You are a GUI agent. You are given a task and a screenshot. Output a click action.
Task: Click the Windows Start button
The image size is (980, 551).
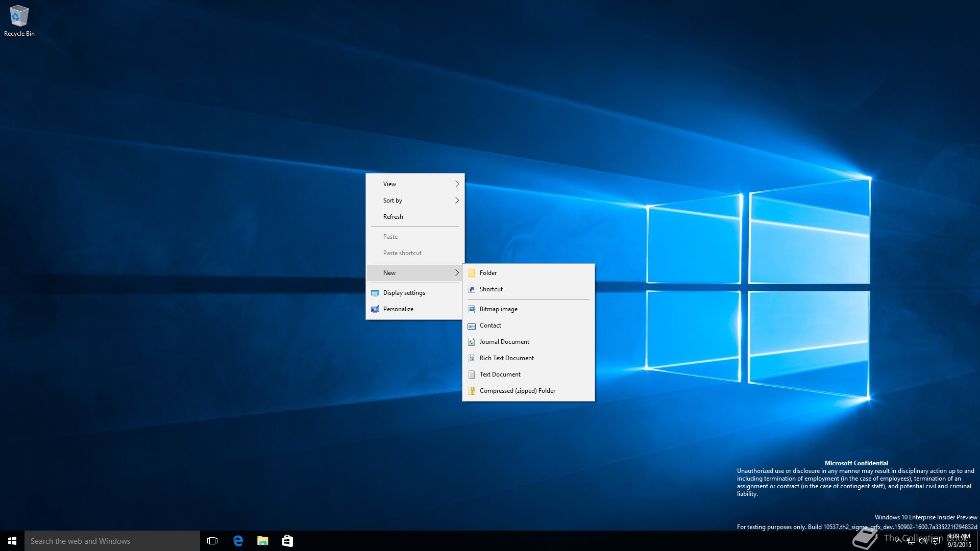(12, 541)
